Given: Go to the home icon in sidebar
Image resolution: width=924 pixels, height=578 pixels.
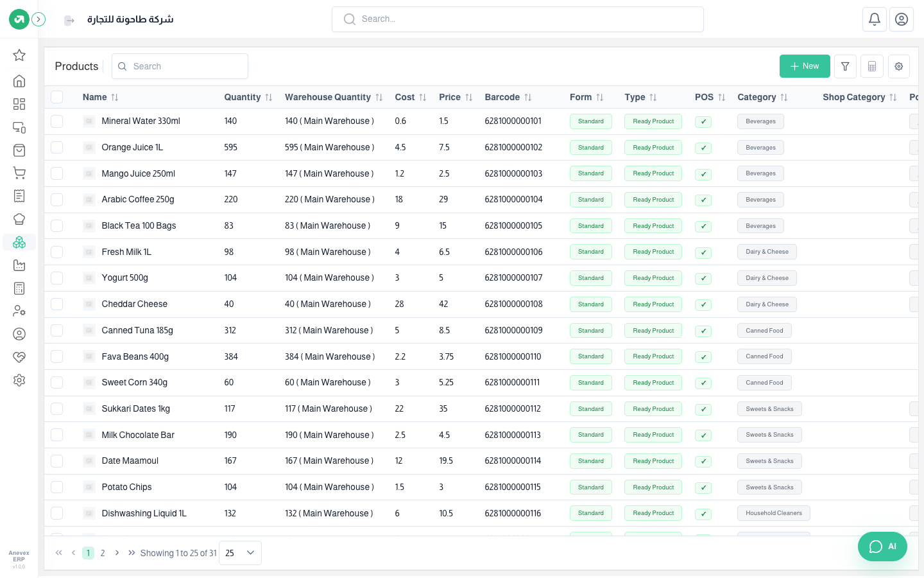Looking at the screenshot, I should (x=19, y=81).
